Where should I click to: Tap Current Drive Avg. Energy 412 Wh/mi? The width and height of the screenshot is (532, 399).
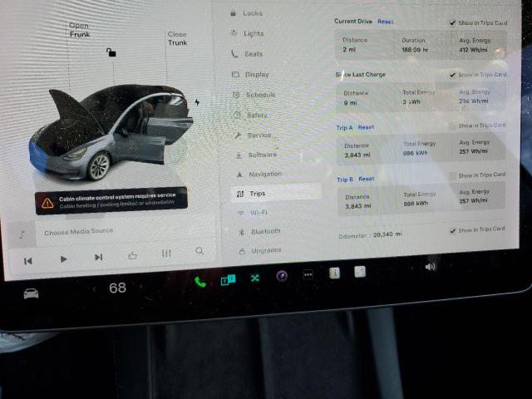click(x=473, y=50)
